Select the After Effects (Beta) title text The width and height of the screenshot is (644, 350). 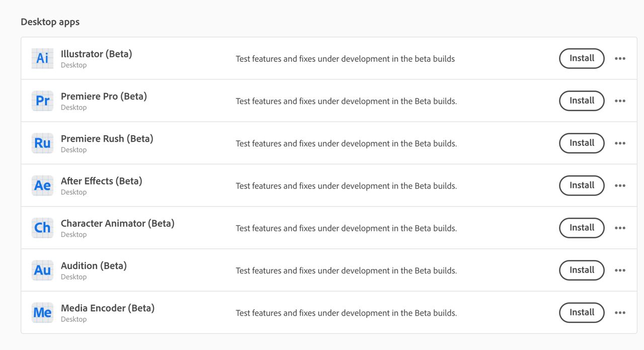click(101, 181)
